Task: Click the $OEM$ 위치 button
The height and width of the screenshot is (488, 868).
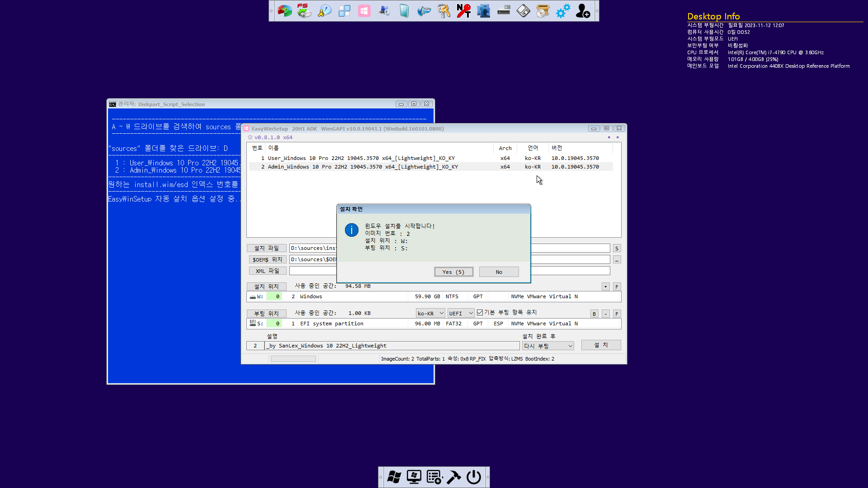Action: pos(267,259)
